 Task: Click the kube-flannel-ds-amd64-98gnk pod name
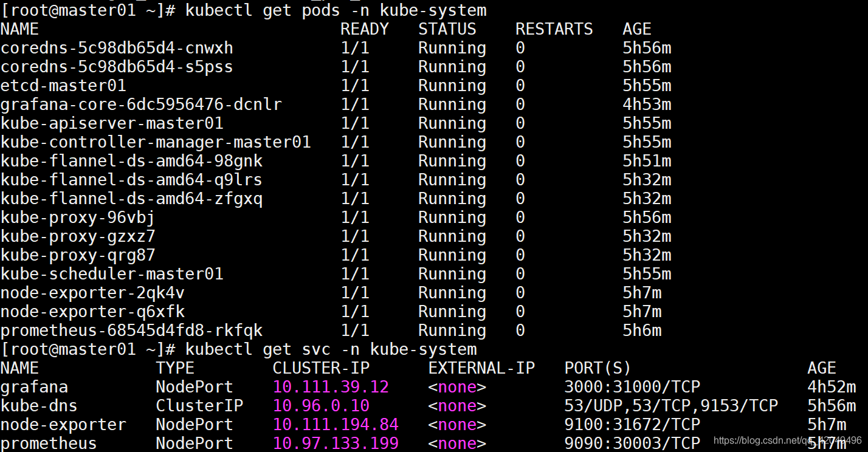tap(131, 161)
